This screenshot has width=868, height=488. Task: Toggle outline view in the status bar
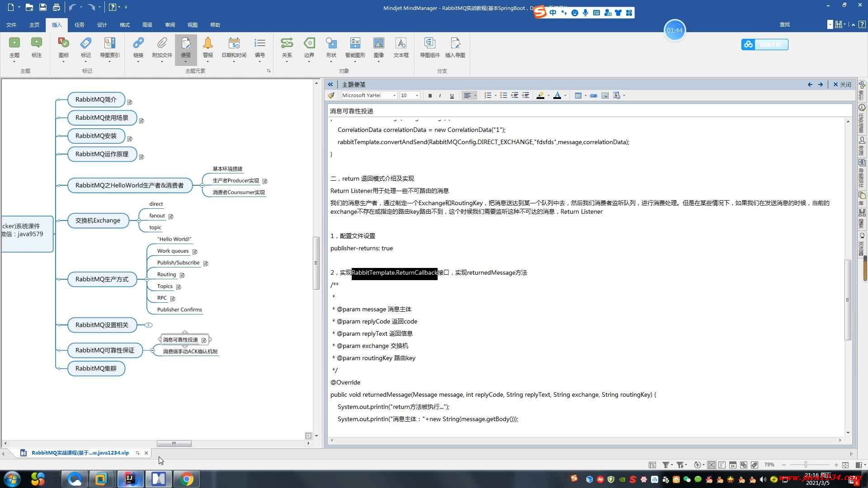point(722,465)
